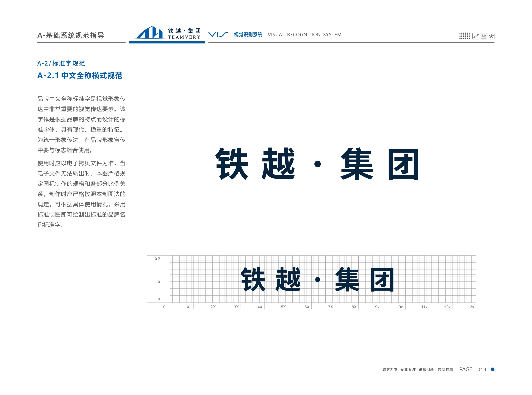
Task: Click the TEAMVERY text under the logo
Action: pyautogui.click(x=184, y=37)
